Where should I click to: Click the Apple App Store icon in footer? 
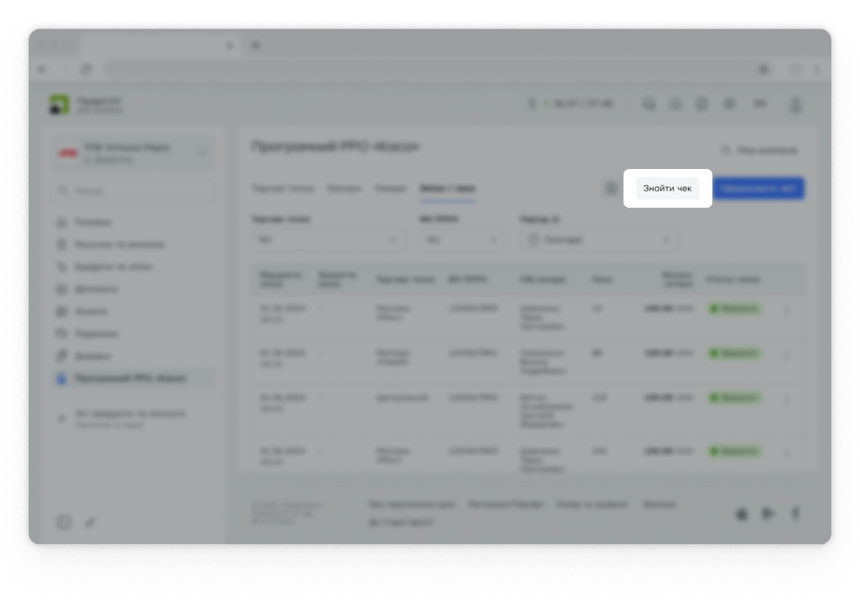(x=742, y=514)
